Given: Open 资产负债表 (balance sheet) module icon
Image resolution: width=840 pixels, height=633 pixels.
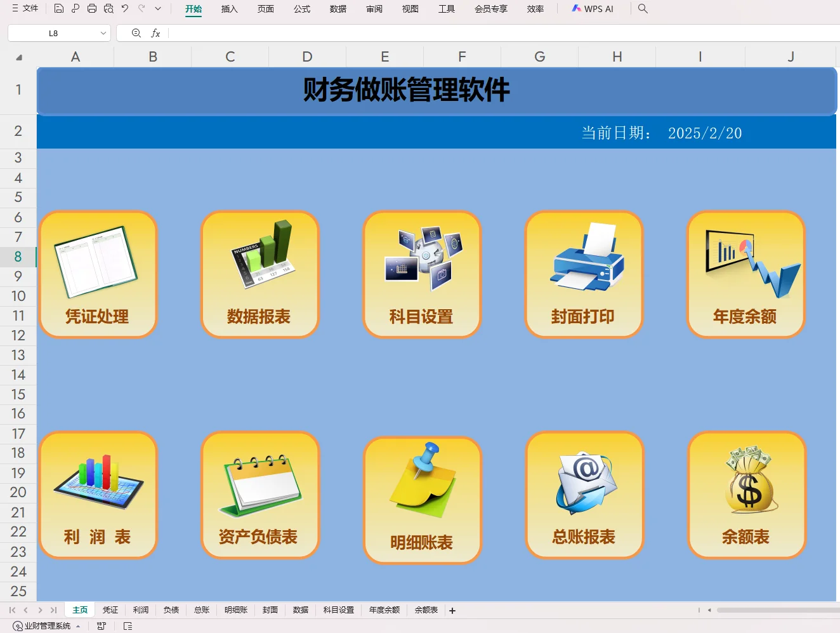Looking at the screenshot, I should point(259,495).
